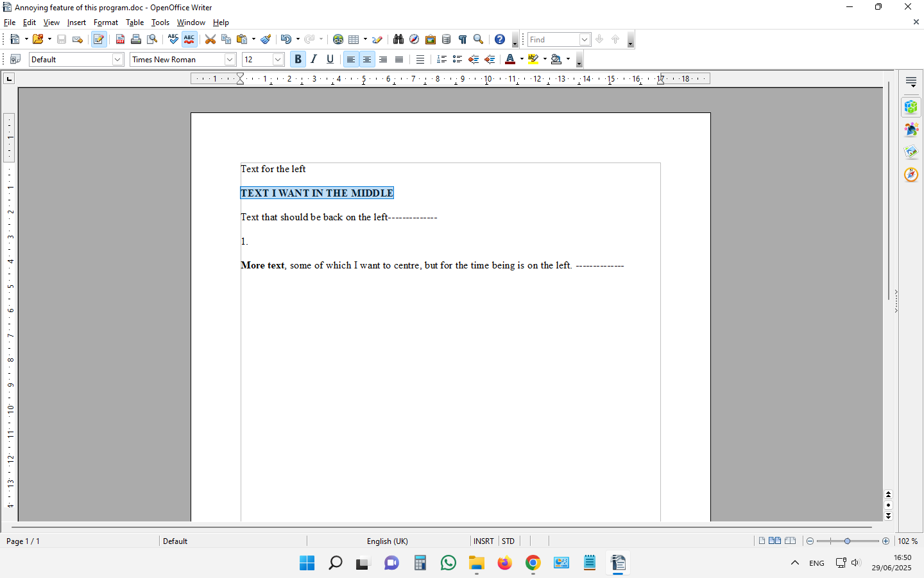Toggle Edit File mode
The height and width of the screenshot is (578, 924).
pos(99,39)
